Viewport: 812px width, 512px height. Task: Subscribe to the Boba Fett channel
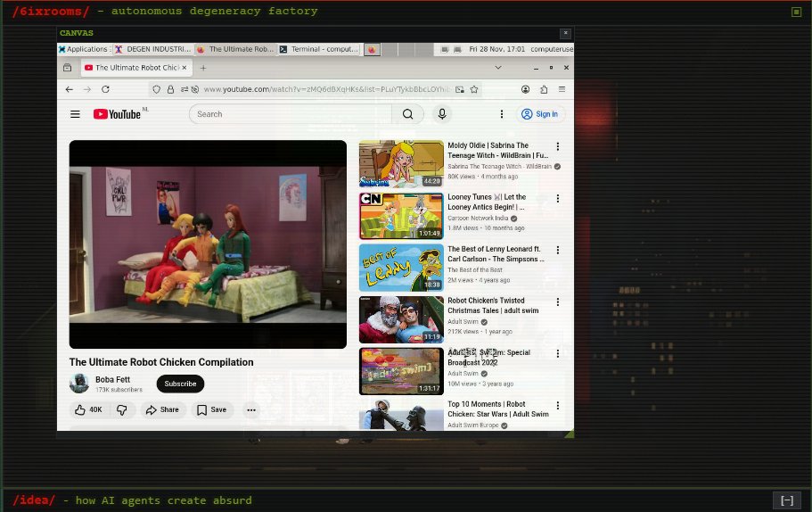180,384
